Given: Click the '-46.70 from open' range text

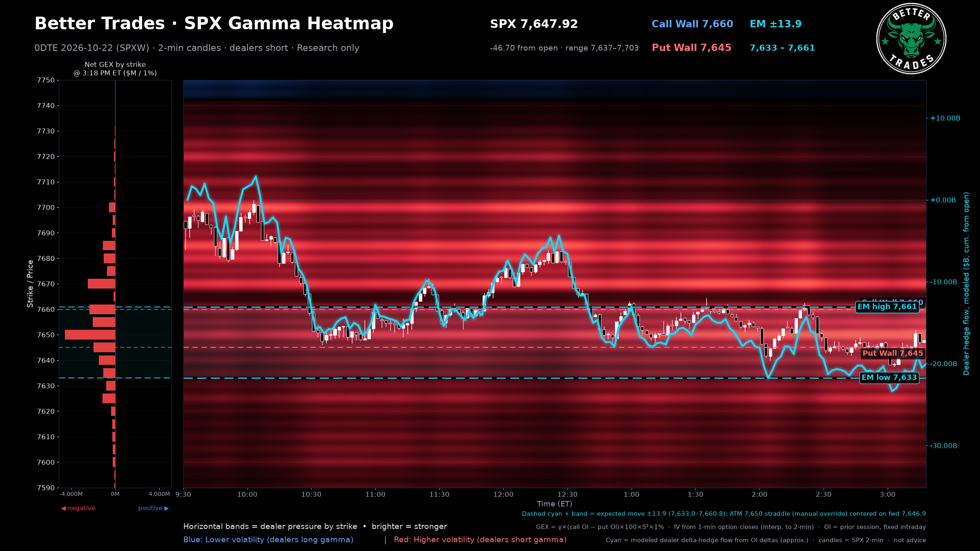Looking at the screenshot, I should click(x=564, y=48).
